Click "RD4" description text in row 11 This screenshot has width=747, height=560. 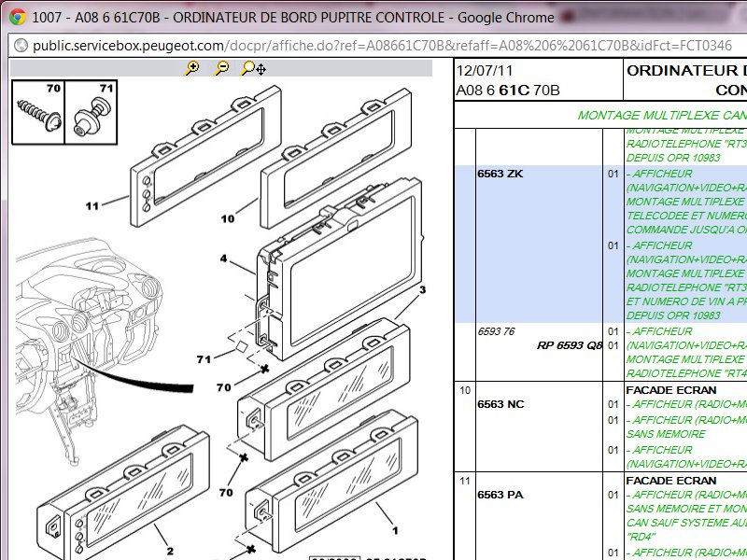click(x=641, y=537)
